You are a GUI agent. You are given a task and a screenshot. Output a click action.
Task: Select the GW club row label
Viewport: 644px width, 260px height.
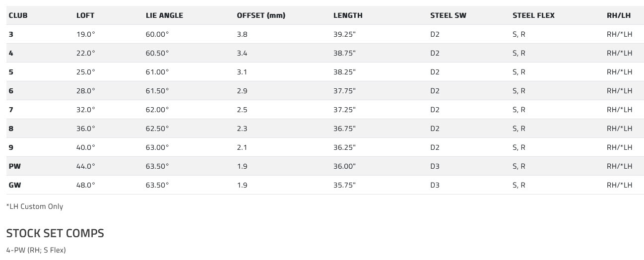[x=15, y=185]
